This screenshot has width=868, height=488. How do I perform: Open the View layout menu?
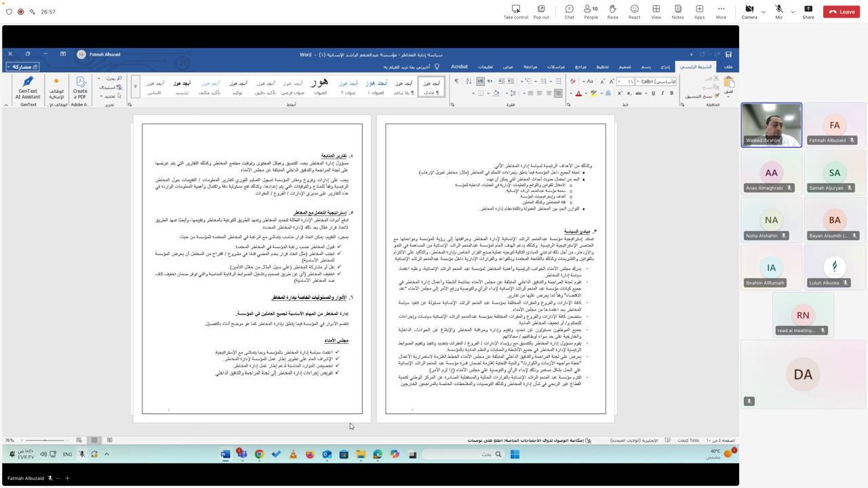point(656,12)
